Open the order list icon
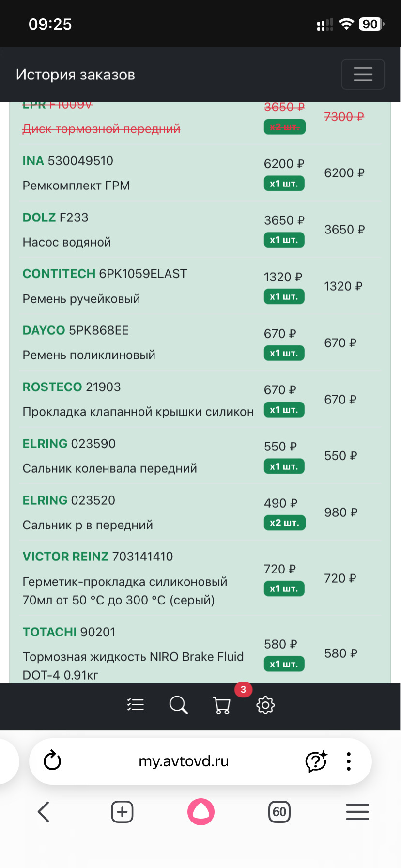401x868 pixels. click(x=136, y=705)
